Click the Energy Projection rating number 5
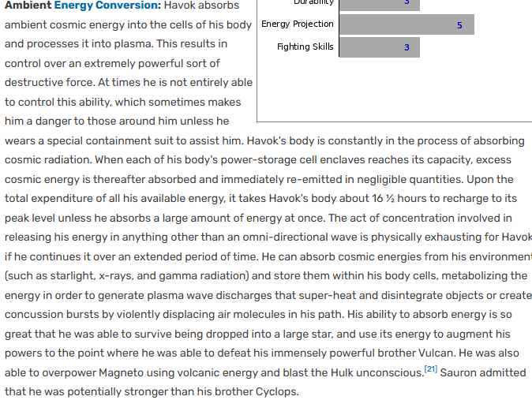 pos(459,25)
